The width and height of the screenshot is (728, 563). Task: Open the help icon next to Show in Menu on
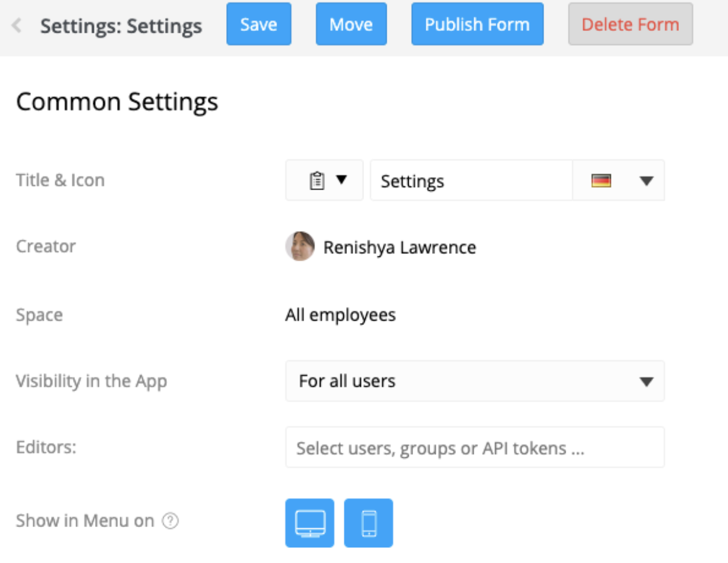point(171,521)
